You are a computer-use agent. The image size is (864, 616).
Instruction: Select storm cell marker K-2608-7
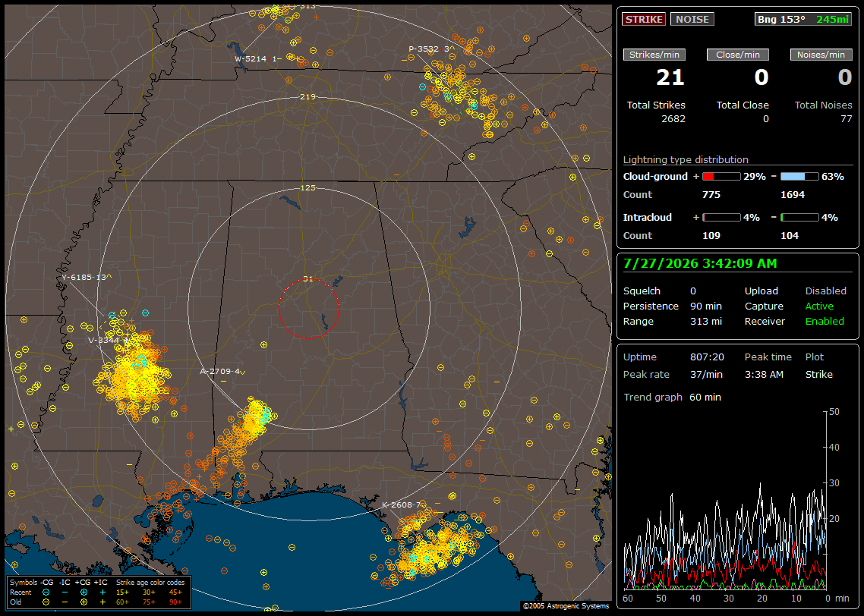(401, 504)
